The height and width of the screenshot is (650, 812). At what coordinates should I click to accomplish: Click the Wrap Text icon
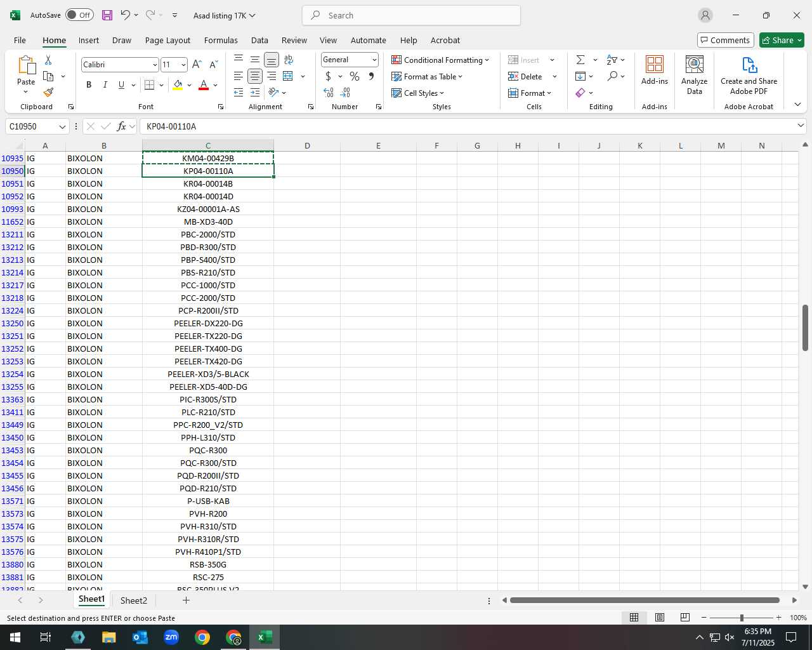pyautogui.click(x=289, y=60)
